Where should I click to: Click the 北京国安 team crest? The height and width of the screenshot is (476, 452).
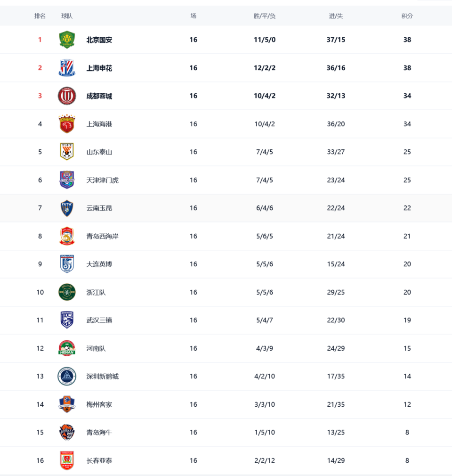[x=67, y=40]
